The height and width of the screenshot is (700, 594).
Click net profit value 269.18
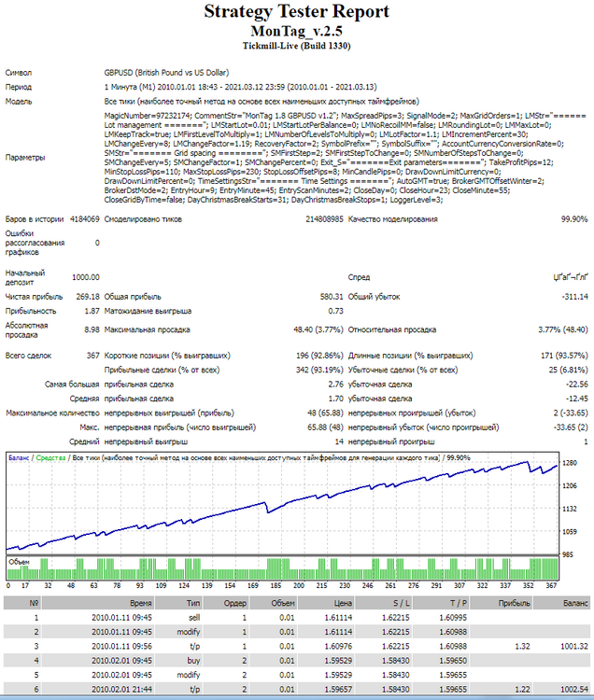click(x=88, y=297)
